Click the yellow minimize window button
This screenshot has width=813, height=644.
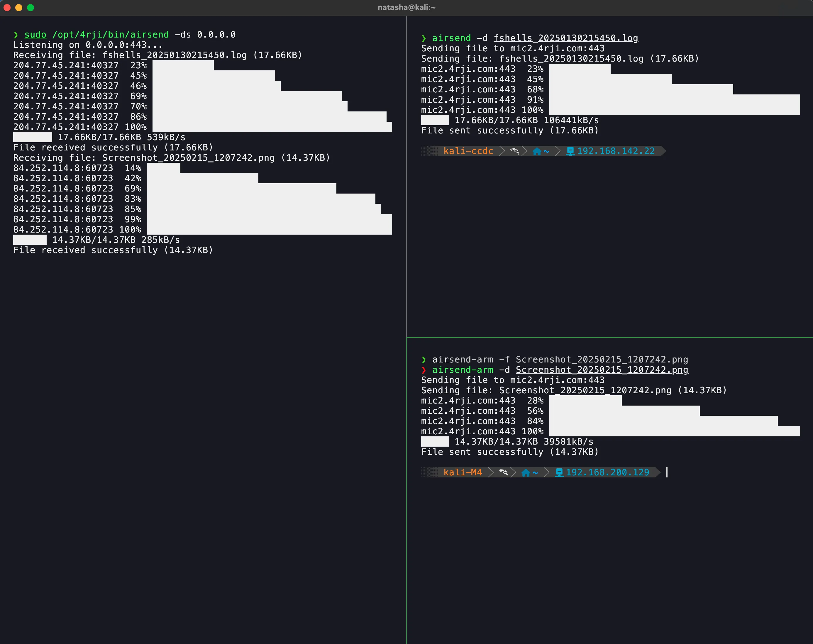(18, 8)
